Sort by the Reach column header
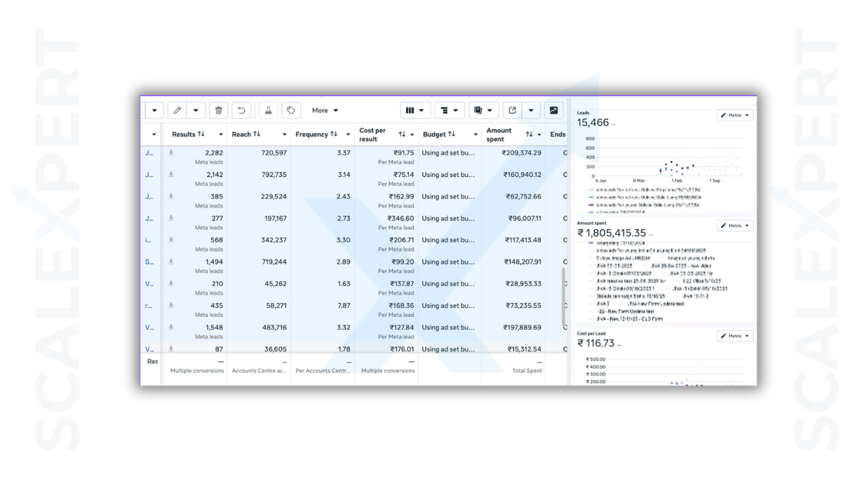Image resolution: width=868 pixels, height=488 pixels. coord(245,134)
